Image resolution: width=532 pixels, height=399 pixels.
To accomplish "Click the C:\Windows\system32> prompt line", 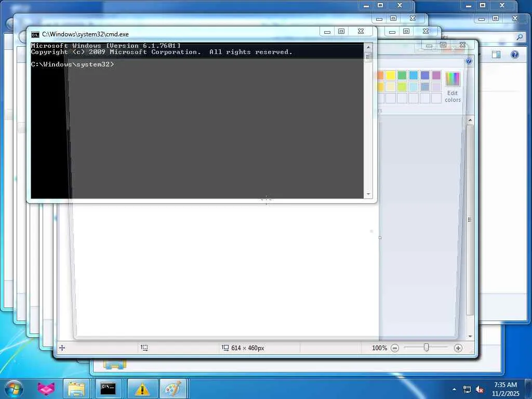I will click(x=73, y=64).
